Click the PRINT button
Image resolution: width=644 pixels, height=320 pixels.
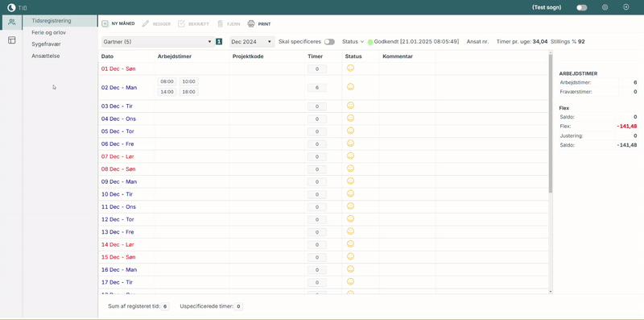click(x=259, y=24)
